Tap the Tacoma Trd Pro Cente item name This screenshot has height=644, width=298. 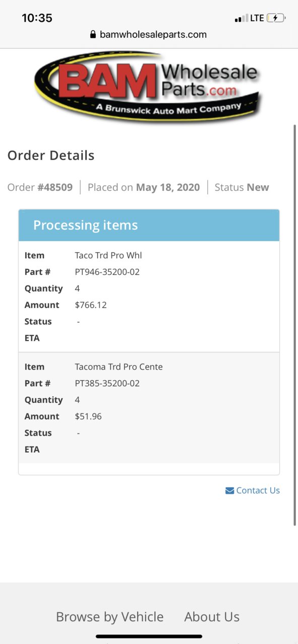click(x=119, y=367)
